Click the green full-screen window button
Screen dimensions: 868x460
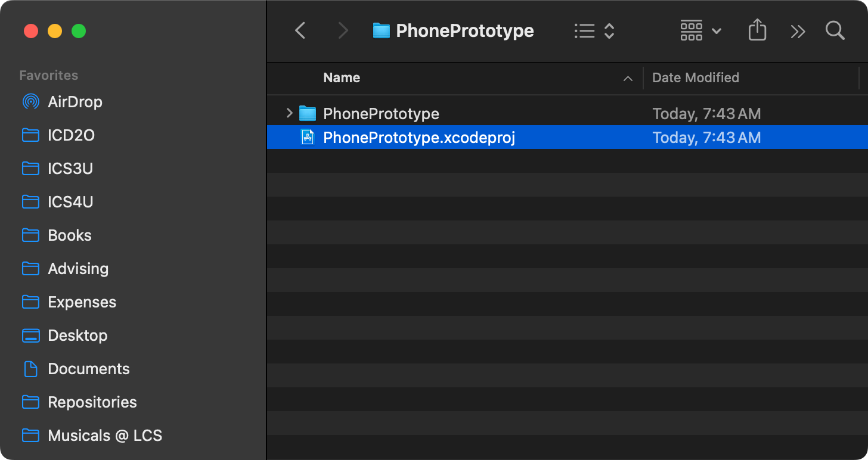[x=79, y=31]
